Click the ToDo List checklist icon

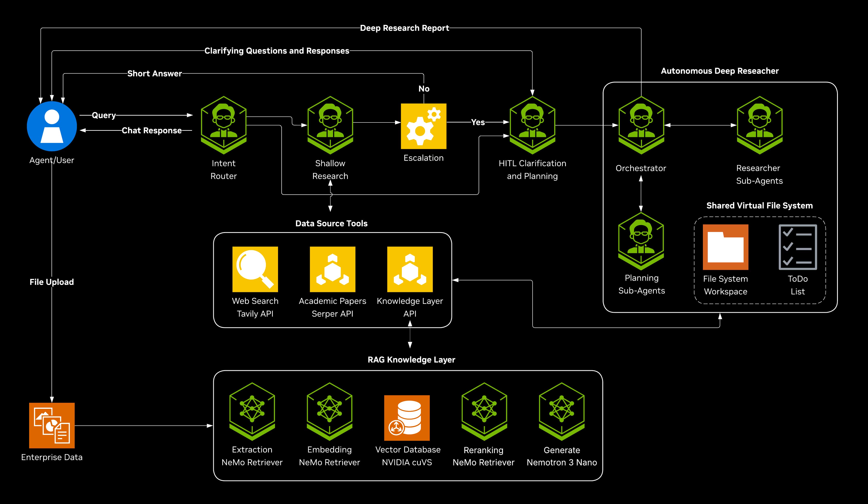[x=798, y=247]
